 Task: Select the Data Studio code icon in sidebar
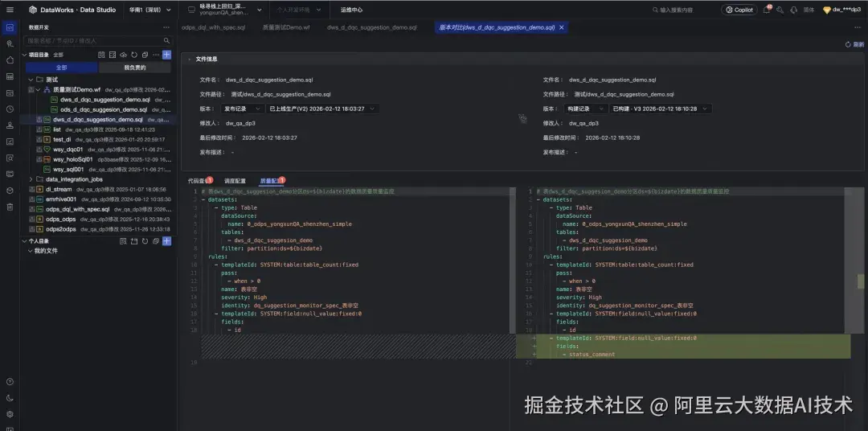click(x=10, y=27)
